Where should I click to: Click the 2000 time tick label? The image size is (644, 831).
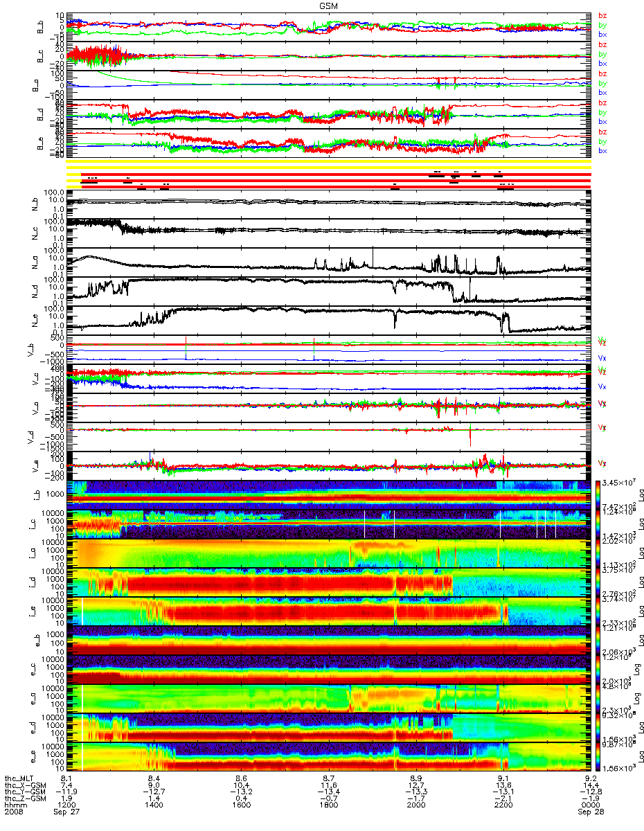416,806
